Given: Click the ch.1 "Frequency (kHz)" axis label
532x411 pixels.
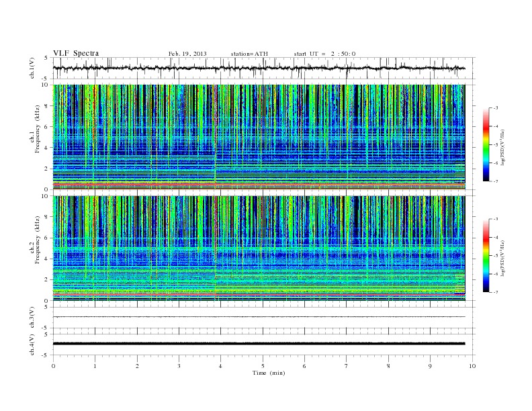Looking at the screenshot, I should point(38,129).
